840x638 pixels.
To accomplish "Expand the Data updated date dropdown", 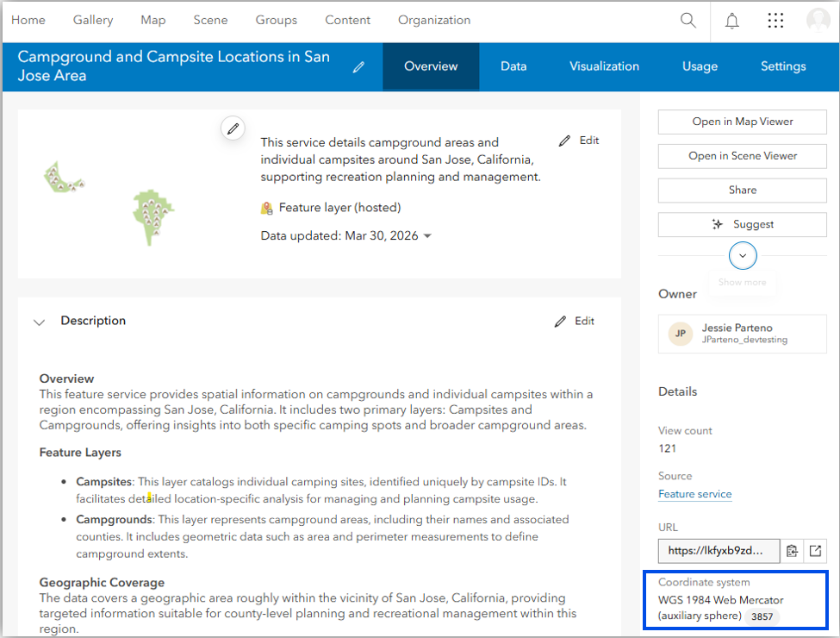I will pyautogui.click(x=427, y=236).
